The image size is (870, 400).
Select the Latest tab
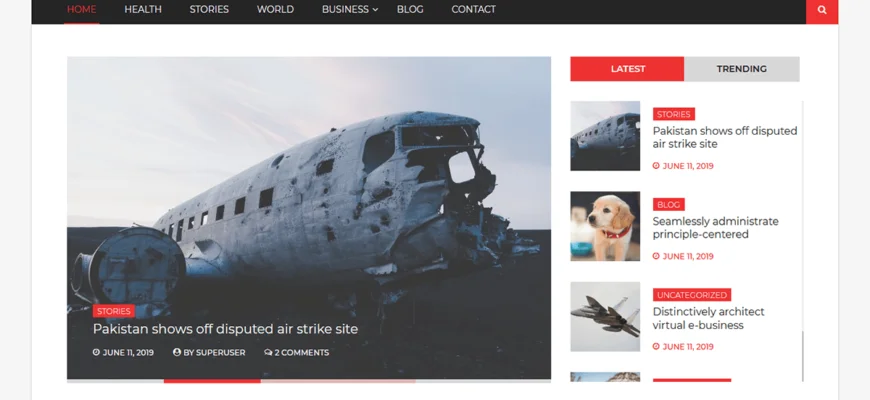coord(627,69)
